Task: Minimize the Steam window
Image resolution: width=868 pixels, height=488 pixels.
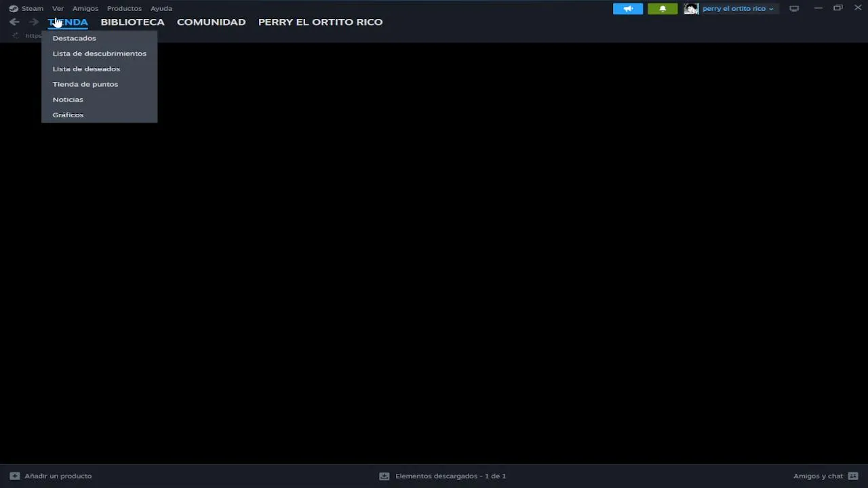Action: click(818, 8)
